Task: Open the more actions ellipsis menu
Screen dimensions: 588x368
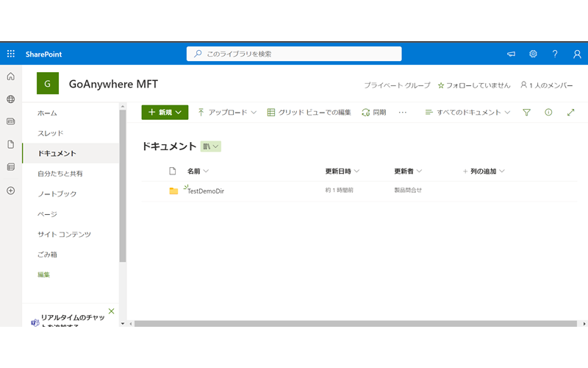Action: [403, 113]
